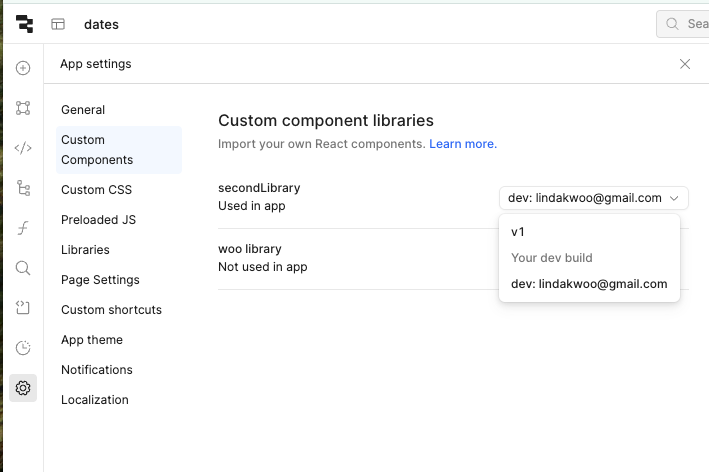
Task: Click the settings gear icon in sidebar
Action: [23, 388]
